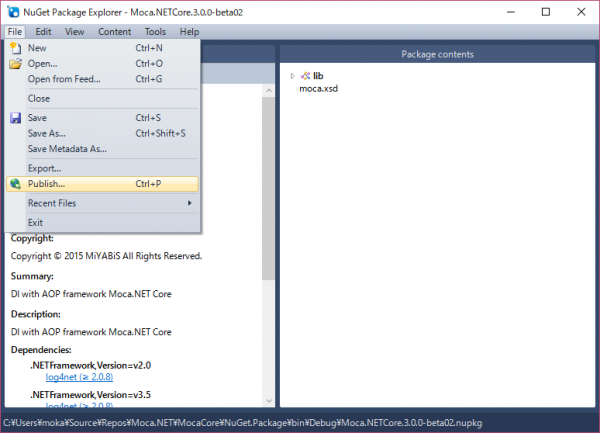Choose New from the File menu
600x433 pixels.
(102, 48)
